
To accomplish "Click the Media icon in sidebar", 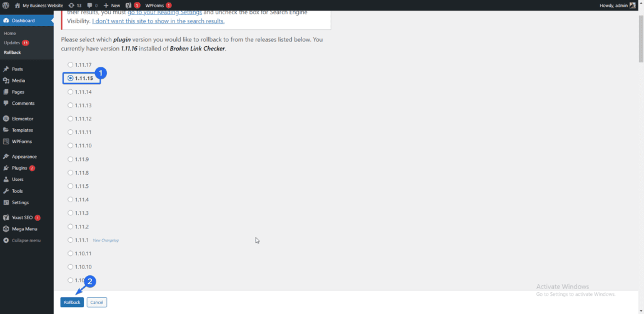I will [x=6, y=81].
